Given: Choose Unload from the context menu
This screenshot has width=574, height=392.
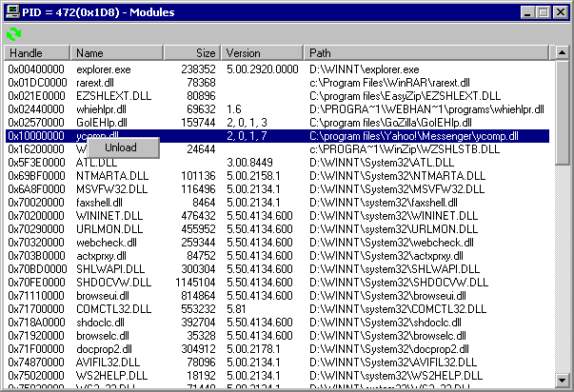Looking at the screenshot, I should pos(120,147).
